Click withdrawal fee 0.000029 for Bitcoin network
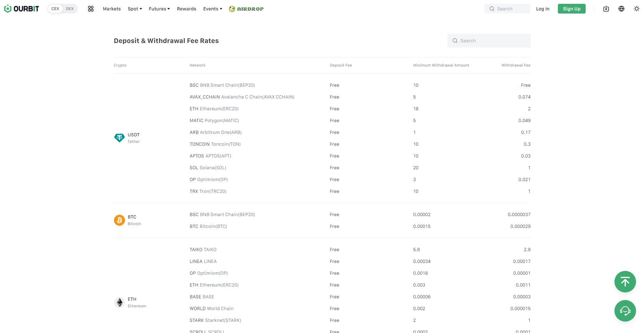644x333 pixels. pos(520,226)
